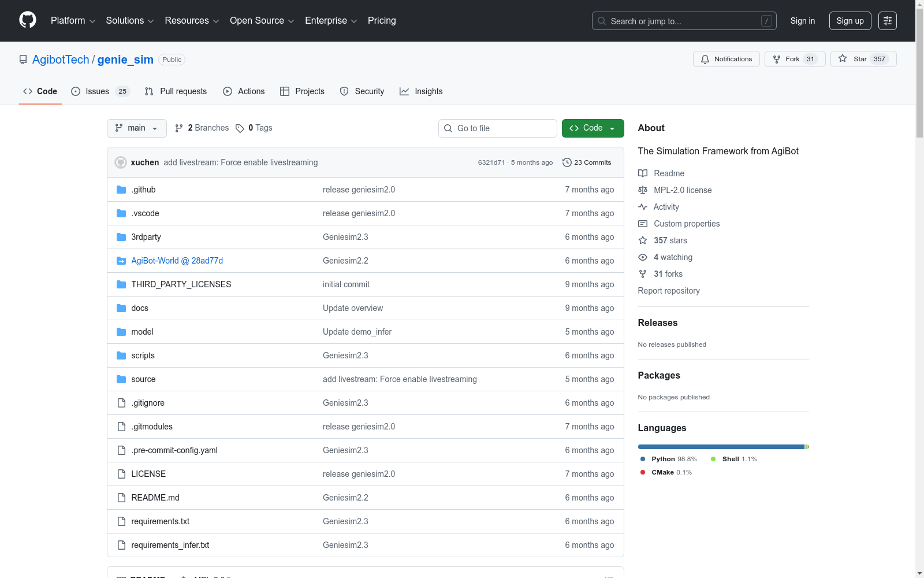Click the MPL-2.0 license scale icon

[643, 190]
